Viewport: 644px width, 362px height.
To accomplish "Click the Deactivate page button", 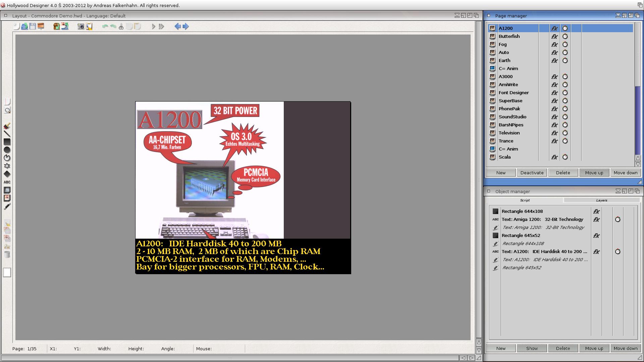I will (x=532, y=173).
